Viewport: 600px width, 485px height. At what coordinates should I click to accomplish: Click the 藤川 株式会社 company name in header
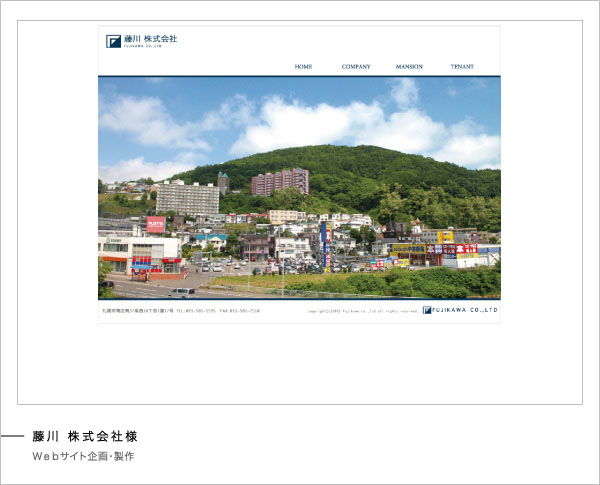150,40
